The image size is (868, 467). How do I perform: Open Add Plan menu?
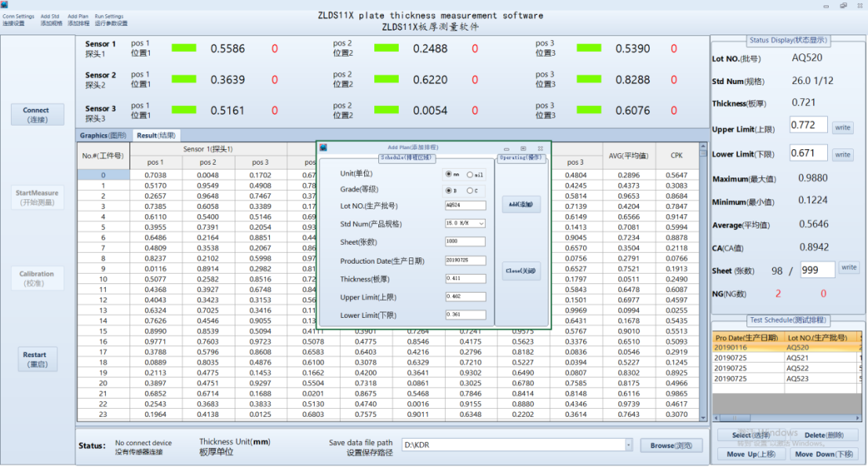tap(78, 20)
